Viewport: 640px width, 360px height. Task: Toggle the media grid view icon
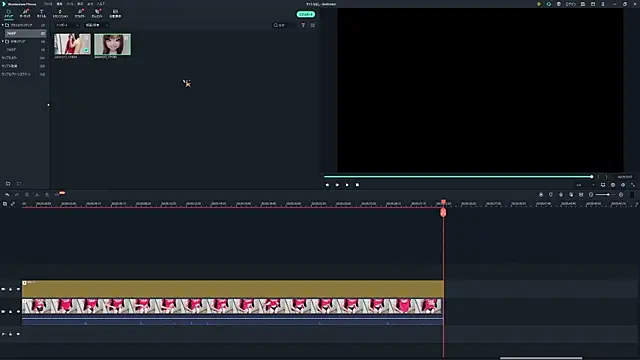pos(313,25)
